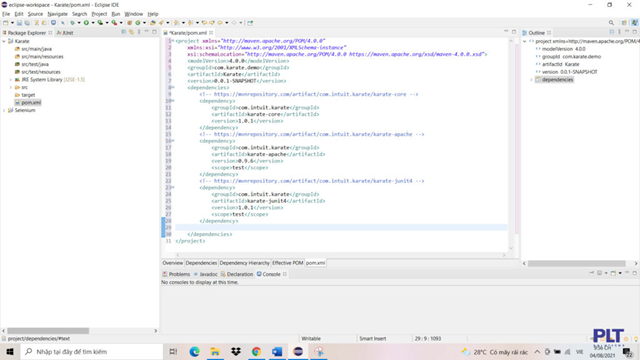This screenshot has width=640, height=360.
Task: Click the Open Perspective icon
Action: click(624, 23)
